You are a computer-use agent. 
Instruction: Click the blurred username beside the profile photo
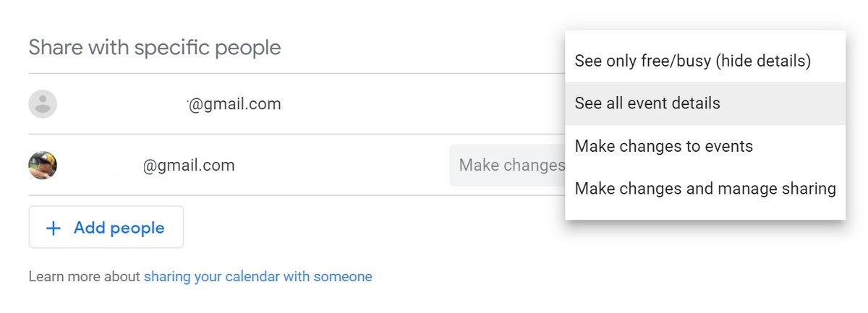[101, 166]
